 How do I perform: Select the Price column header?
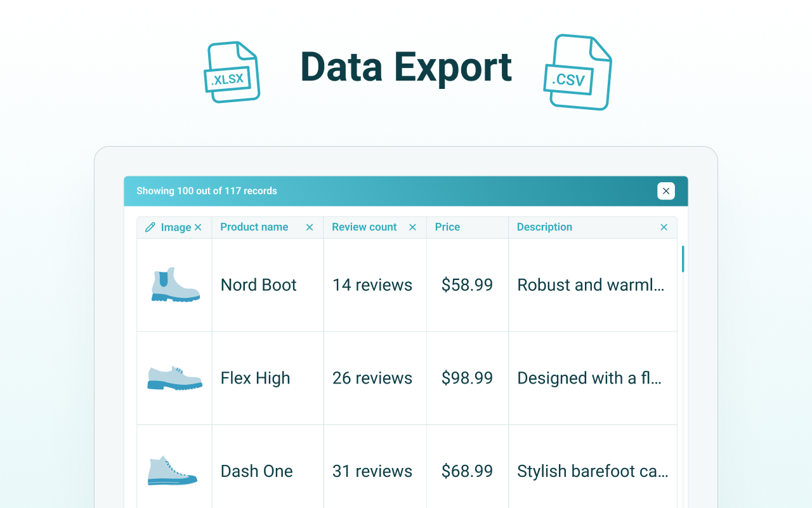[x=447, y=227]
